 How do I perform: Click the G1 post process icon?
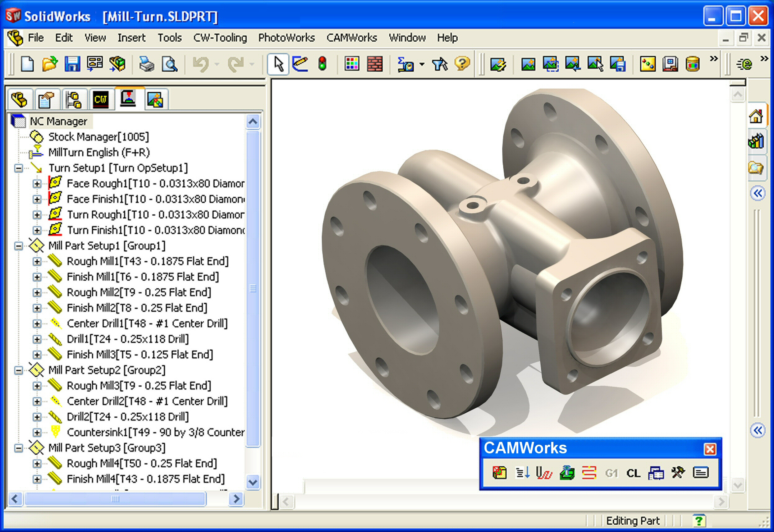tap(611, 473)
